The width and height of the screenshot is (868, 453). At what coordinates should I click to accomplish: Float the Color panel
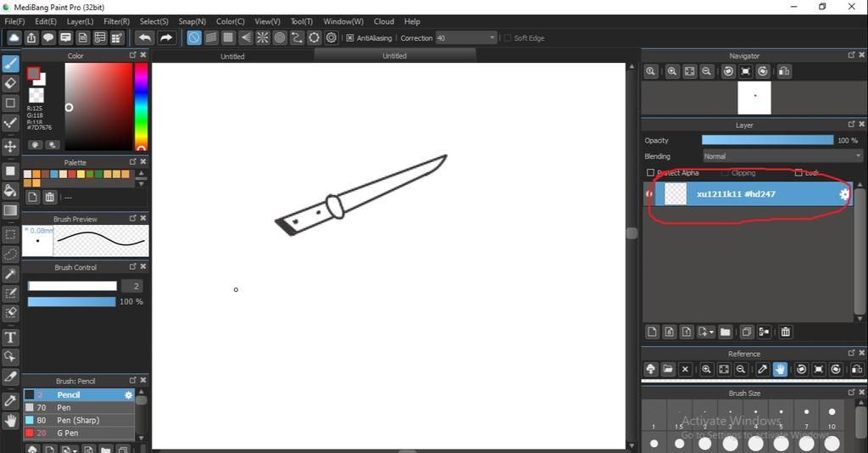pos(133,55)
